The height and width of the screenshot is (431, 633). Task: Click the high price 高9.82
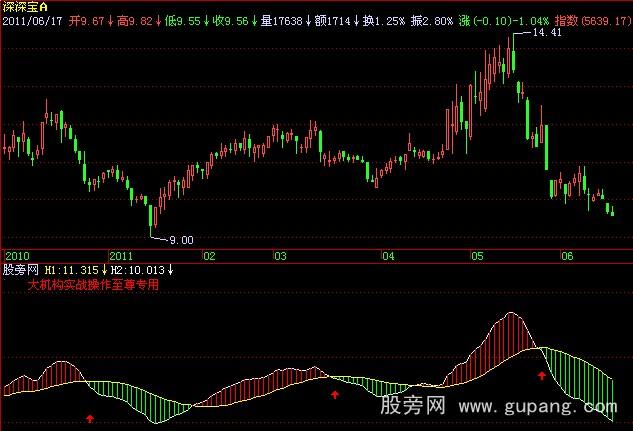(135, 21)
